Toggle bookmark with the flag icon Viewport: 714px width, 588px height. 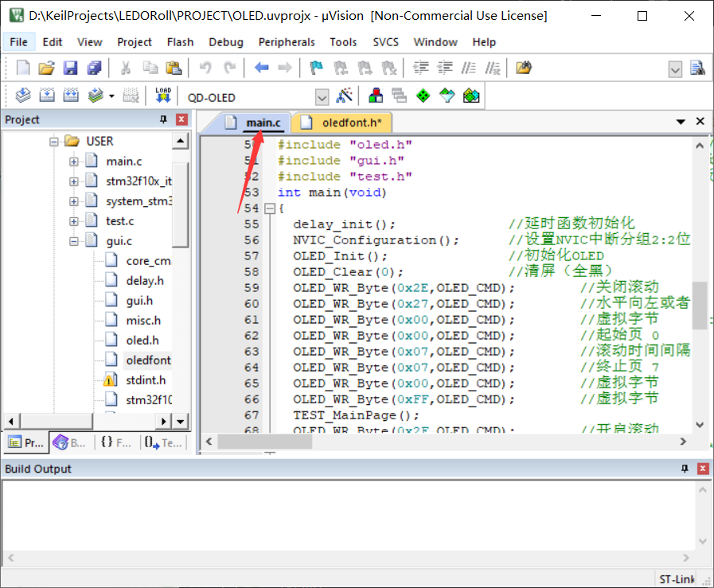tap(317, 68)
